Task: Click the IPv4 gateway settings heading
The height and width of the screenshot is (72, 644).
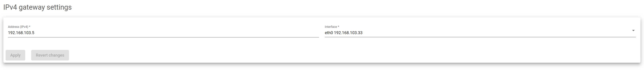Action: 37,7
